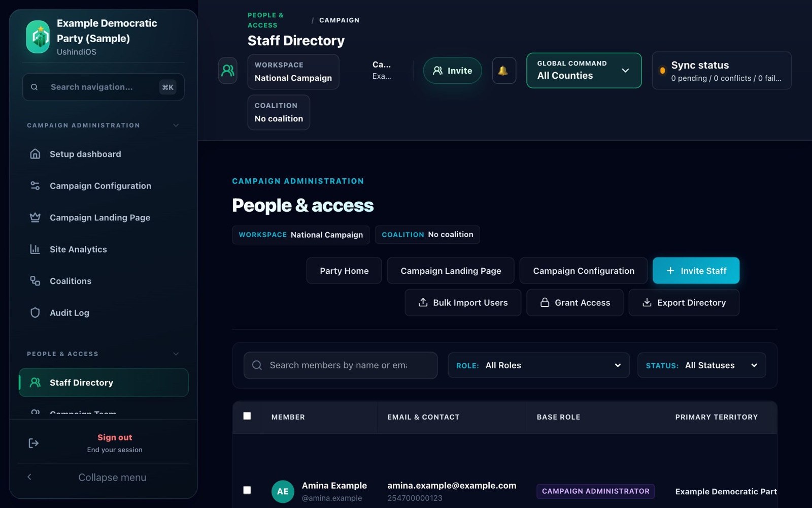
Task: Click the Search navigation input field
Action: (x=104, y=87)
